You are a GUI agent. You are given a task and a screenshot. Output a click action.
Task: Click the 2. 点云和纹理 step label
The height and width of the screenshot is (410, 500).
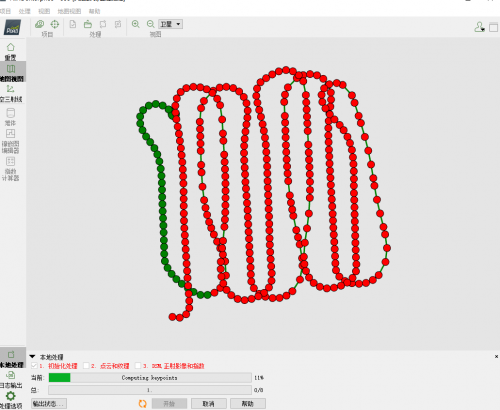tap(110, 366)
